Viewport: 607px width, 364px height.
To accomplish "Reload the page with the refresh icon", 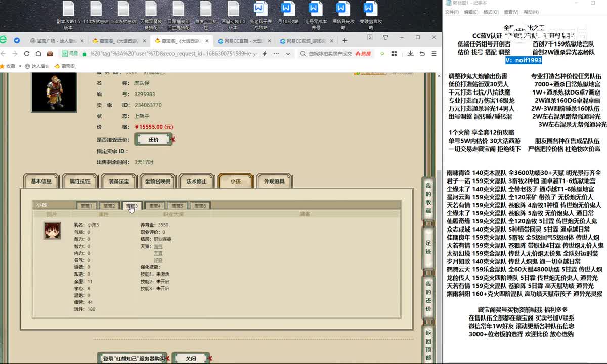I will tap(27, 53).
